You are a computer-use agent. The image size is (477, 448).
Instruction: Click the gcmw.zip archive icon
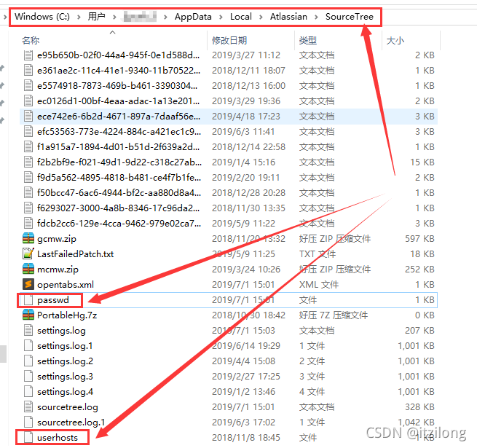pos(28,238)
